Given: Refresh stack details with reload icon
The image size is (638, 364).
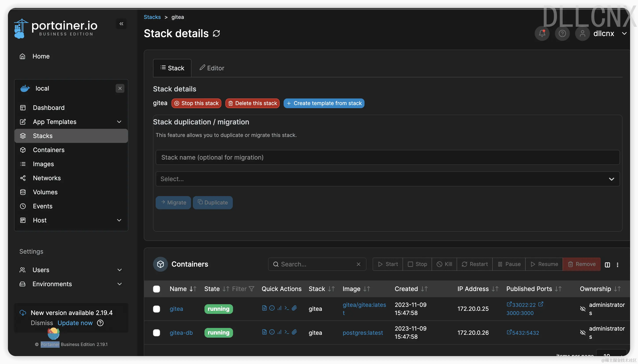Looking at the screenshot, I should (216, 33).
